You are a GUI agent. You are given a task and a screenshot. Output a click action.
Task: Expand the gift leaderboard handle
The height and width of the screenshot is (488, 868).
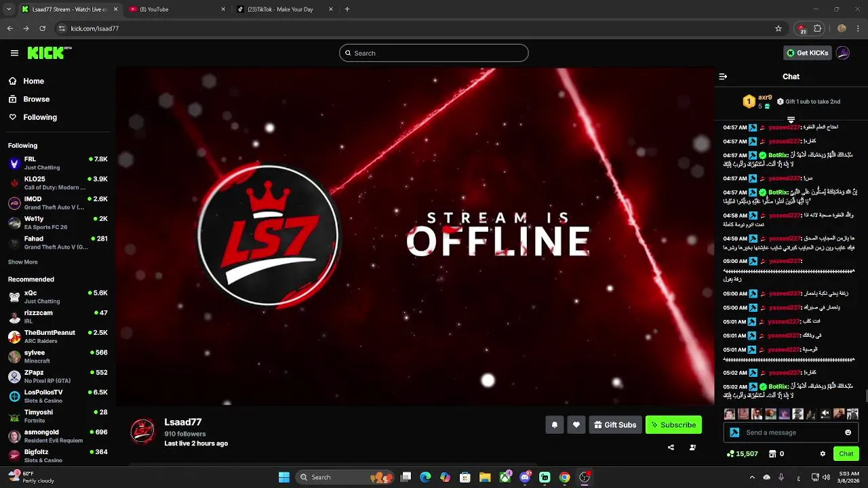point(791,120)
